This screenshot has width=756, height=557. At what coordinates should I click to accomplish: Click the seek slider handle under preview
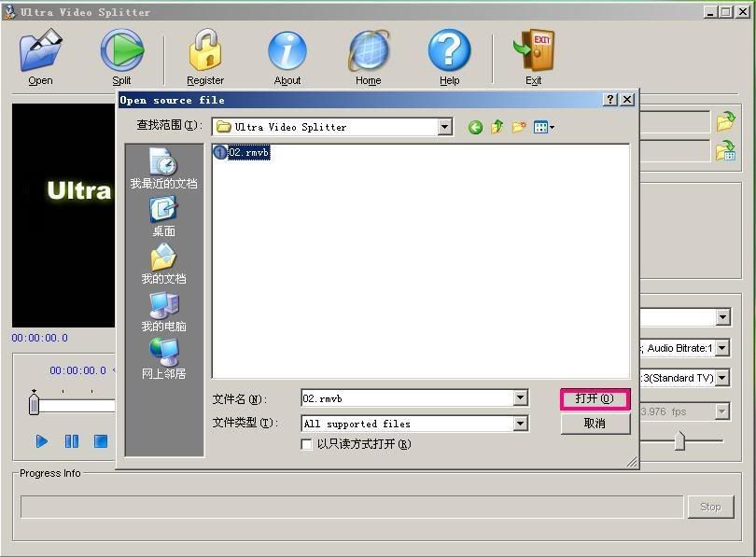pos(34,403)
